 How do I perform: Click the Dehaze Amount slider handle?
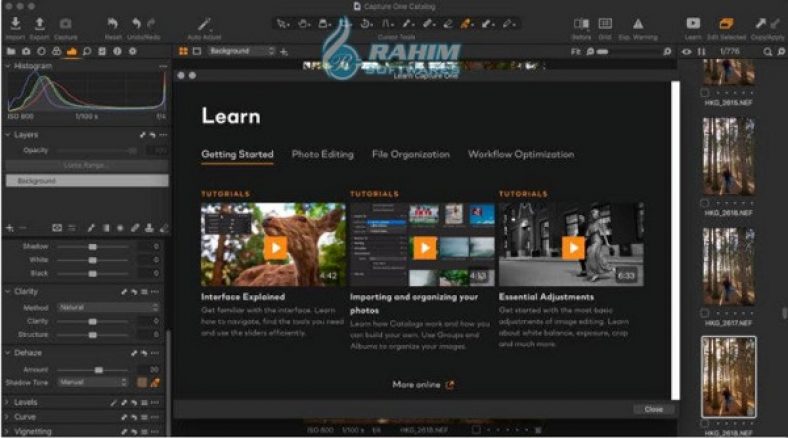99,370
